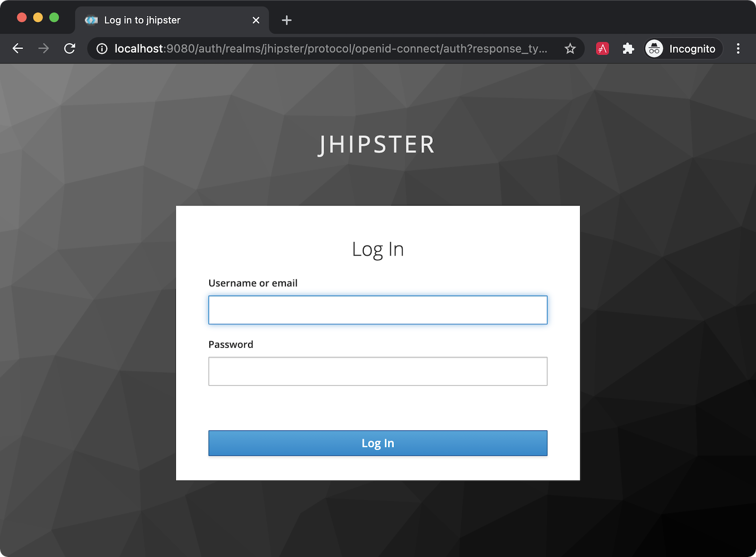Click the Keycloak favicon on the tab
The width and height of the screenshot is (756, 557).
click(x=91, y=20)
